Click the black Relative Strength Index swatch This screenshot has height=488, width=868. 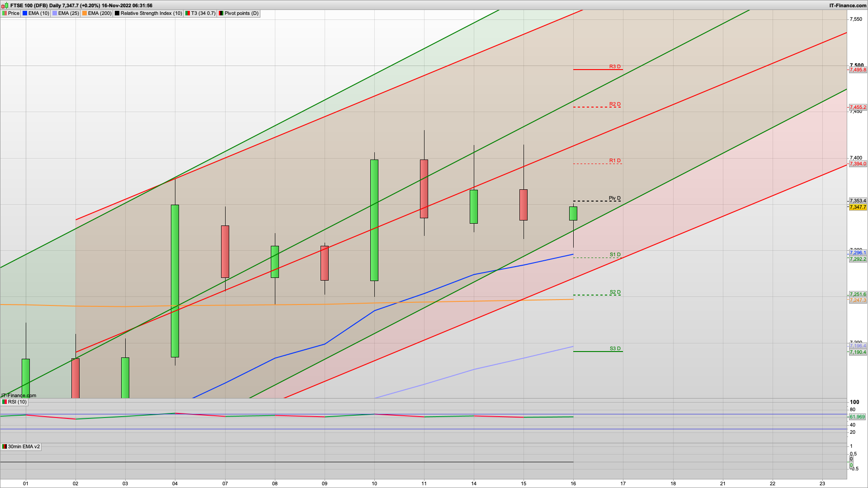117,14
